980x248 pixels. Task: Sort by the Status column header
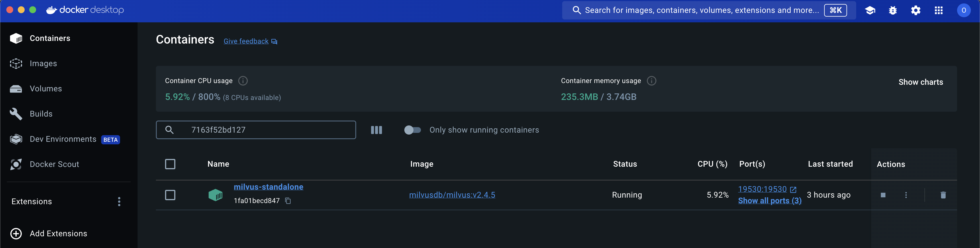tap(625, 164)
